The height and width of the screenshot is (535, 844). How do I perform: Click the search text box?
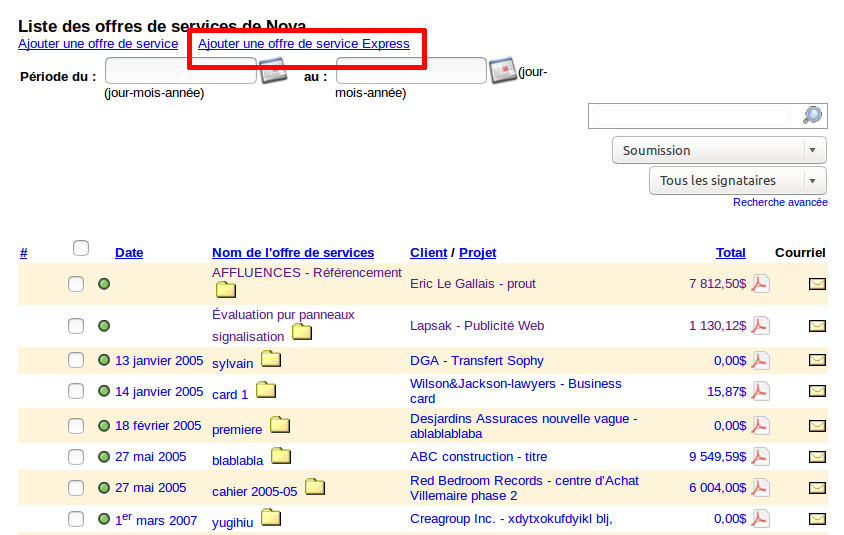695,115
